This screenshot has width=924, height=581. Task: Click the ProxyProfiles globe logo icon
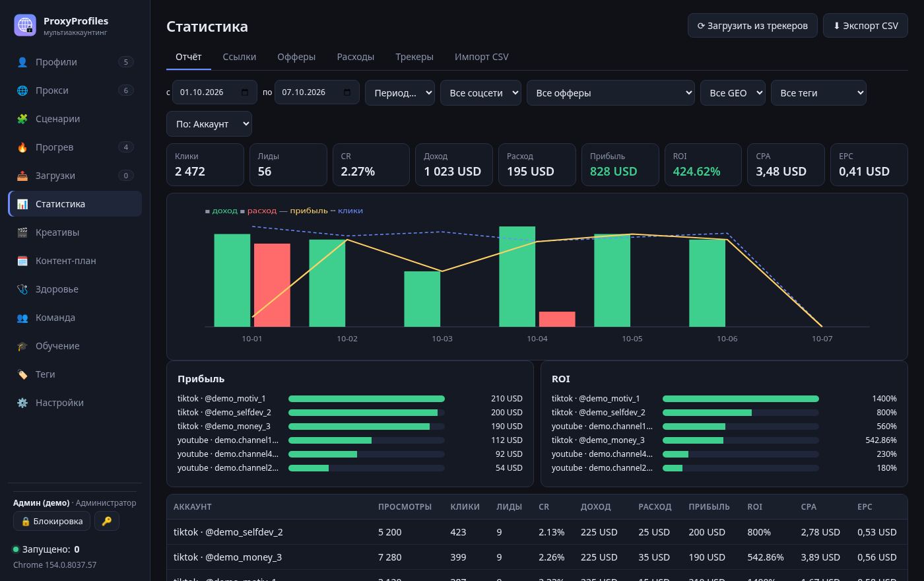point(25,25)
